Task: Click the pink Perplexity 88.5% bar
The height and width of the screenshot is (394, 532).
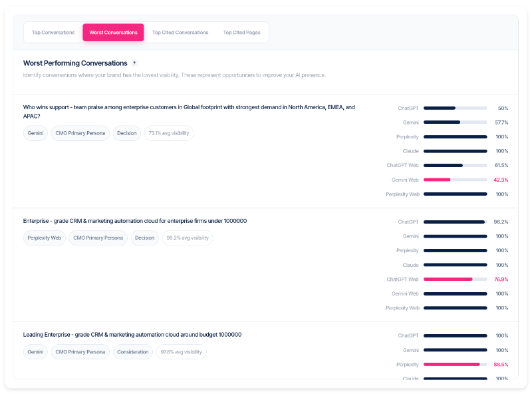Action: pos(455,365)
